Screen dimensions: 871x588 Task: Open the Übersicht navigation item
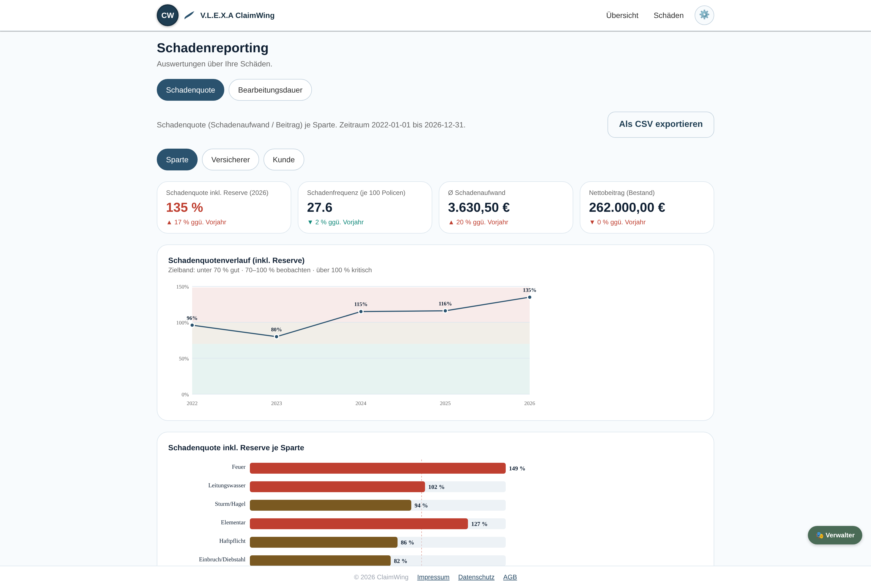622,15
